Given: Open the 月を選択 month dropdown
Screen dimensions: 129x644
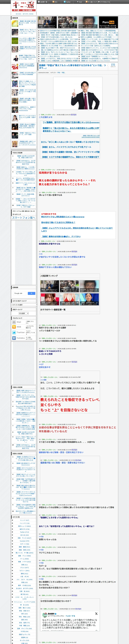Looking at the screenshot, I should click(24, 313).
